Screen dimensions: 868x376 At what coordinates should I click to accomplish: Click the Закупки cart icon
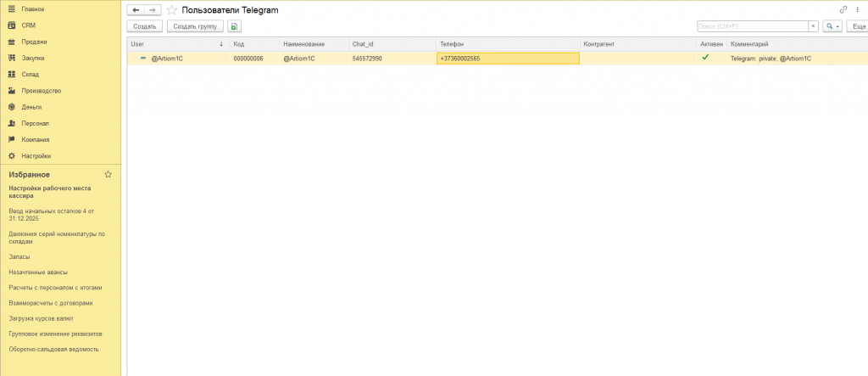[12, 58]
